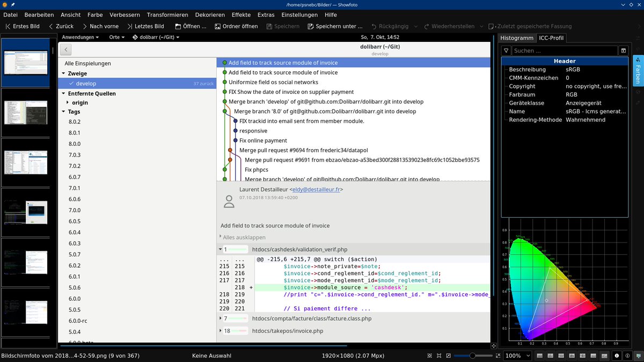Image resolution: width=644 pixels, height=362 pixels.
Task: Click the grayed Speichern button
Action: (282, 26)
